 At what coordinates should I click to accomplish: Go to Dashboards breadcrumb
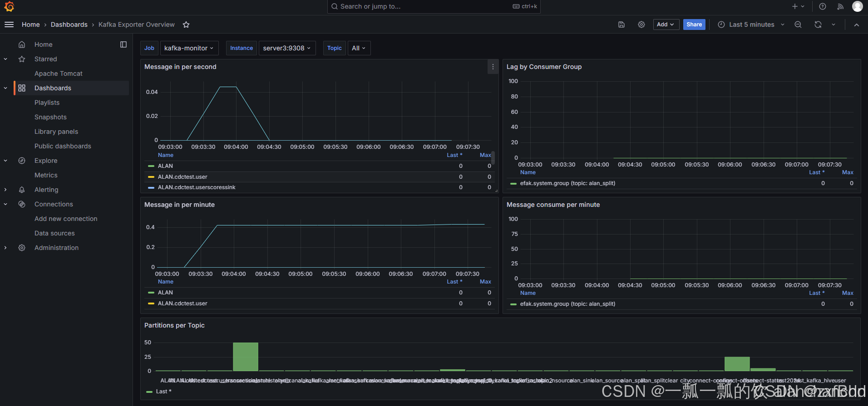click(69, 24)
